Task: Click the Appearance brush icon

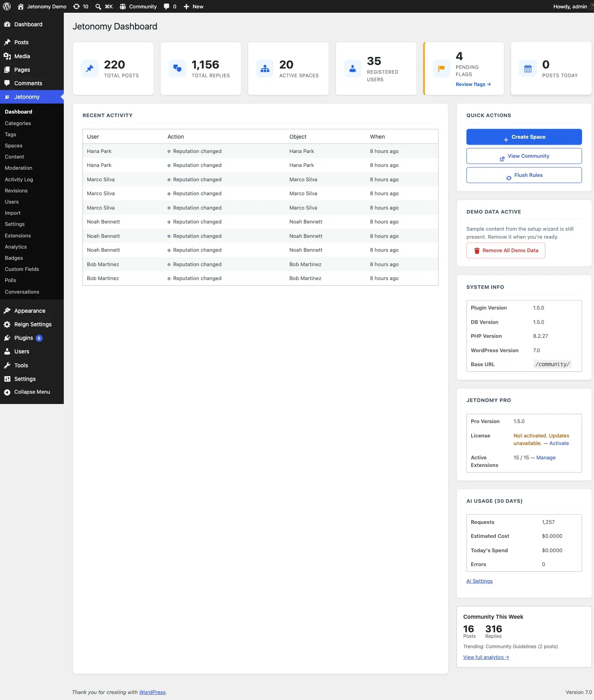Action: click(x=7, y=311)
